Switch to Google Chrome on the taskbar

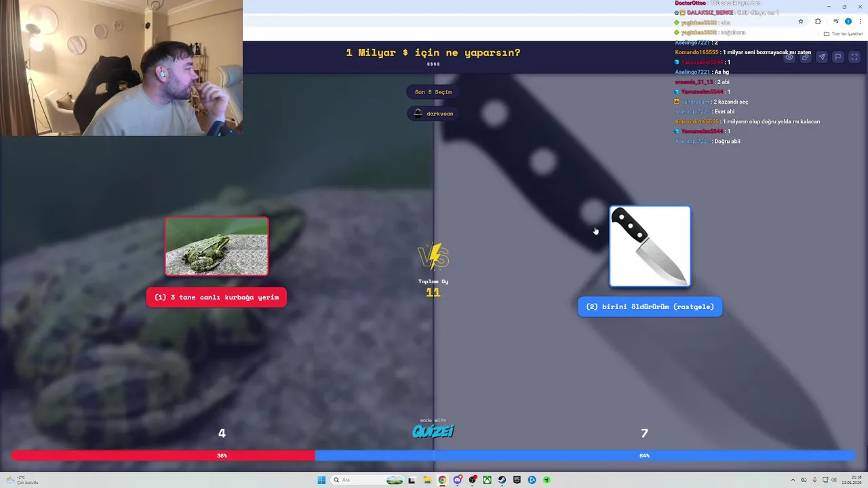[442, 480]
